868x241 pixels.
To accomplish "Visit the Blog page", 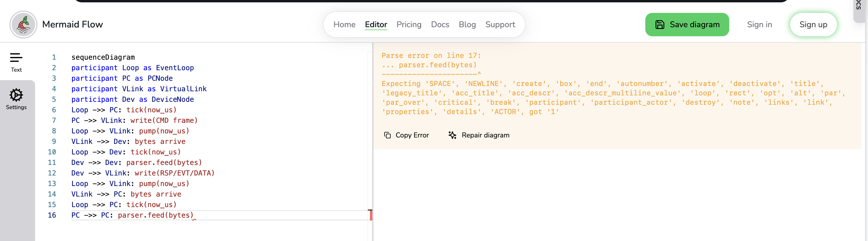I will click(467, 25).
